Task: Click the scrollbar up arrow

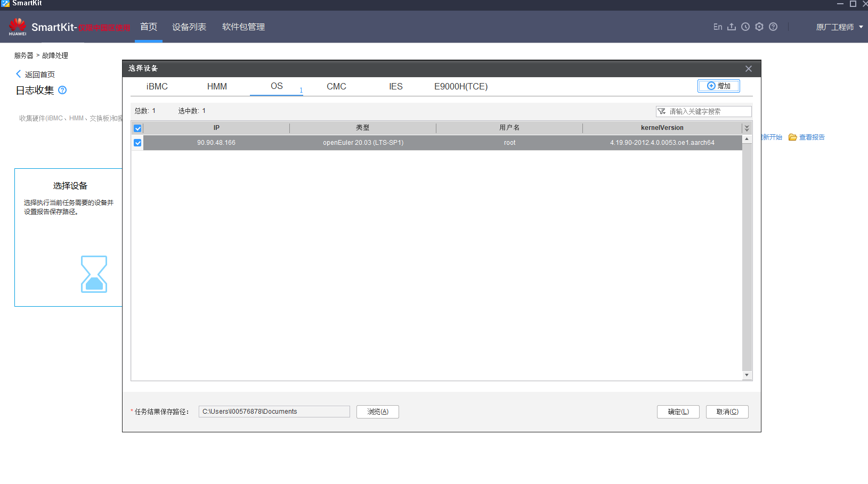Action: click(x=747, y=139)
